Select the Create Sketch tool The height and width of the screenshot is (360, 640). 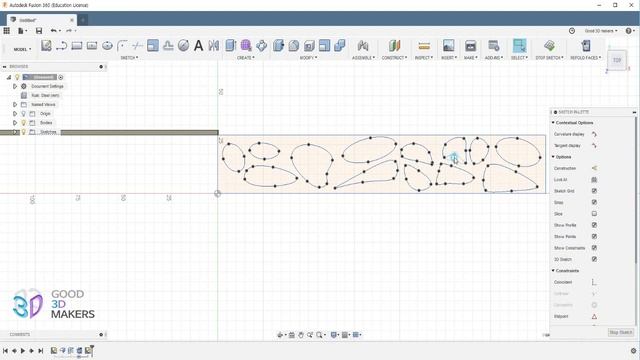(46, 45)
